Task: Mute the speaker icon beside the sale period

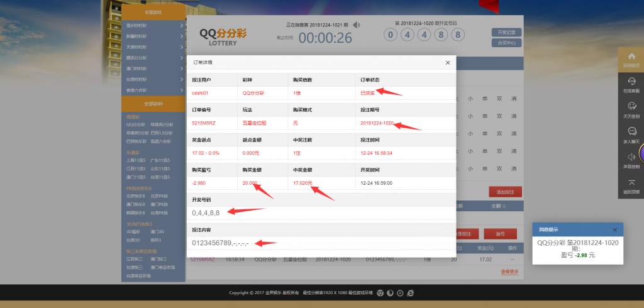Action: 357,25
